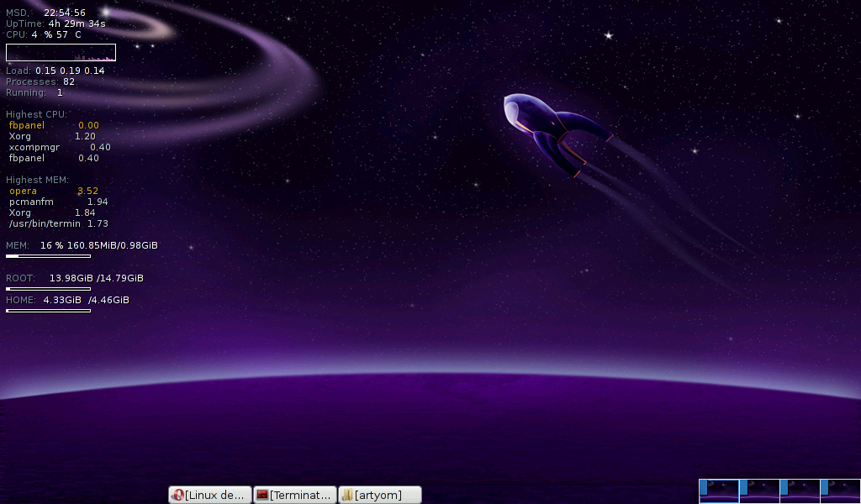Click the "16 % 160.85MiB/0.98GiB" memory text
861x504 pixels.
[99, 245]
